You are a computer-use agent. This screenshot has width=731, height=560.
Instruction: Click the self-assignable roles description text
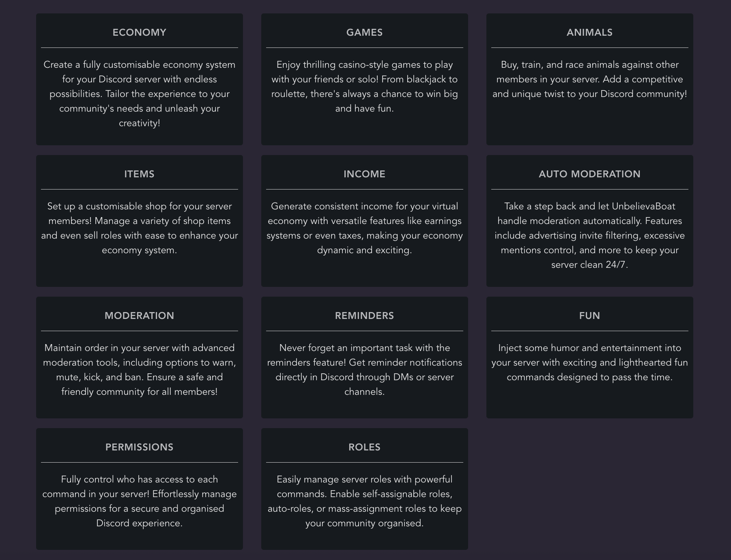pyautogui.click(x=364, y=501)
